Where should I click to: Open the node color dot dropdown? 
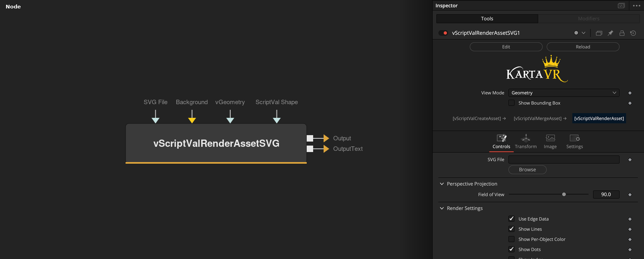pos(580,33)
